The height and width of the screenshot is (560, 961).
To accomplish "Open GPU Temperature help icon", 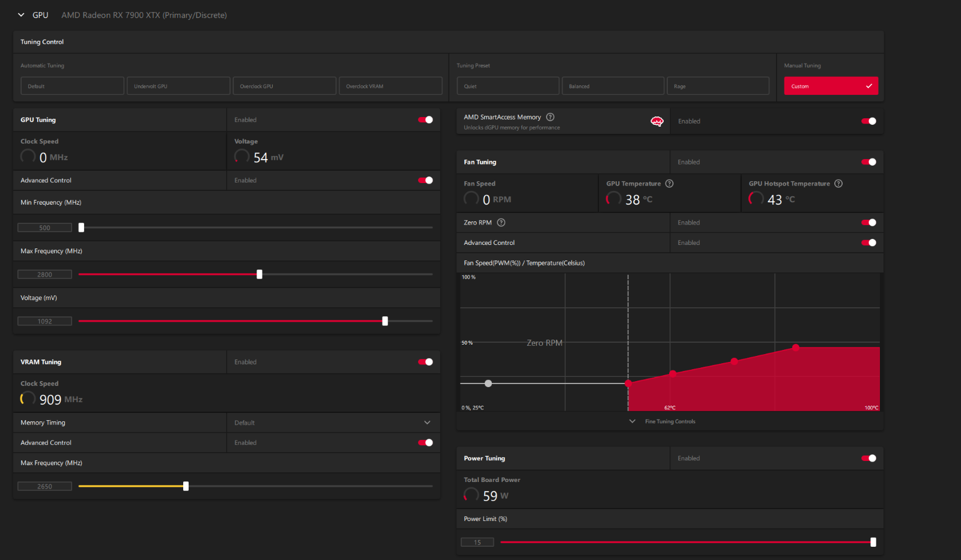I will tap(669, 184).
